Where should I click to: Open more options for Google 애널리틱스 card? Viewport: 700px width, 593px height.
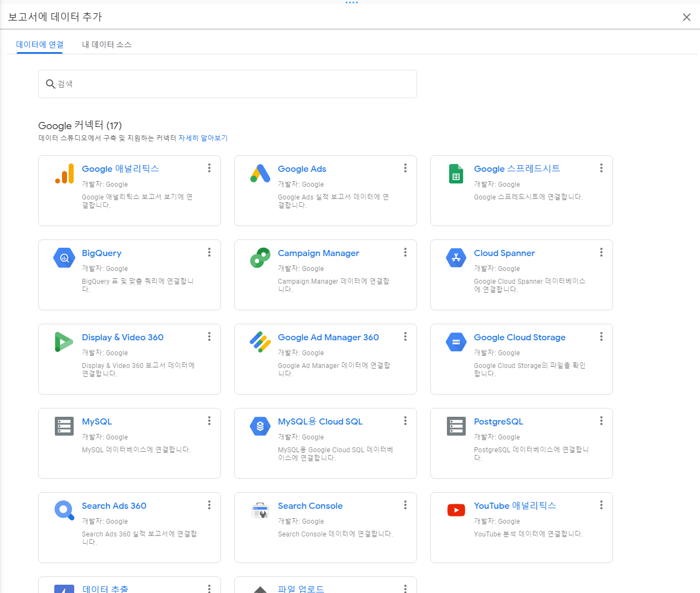click(209, 168)
